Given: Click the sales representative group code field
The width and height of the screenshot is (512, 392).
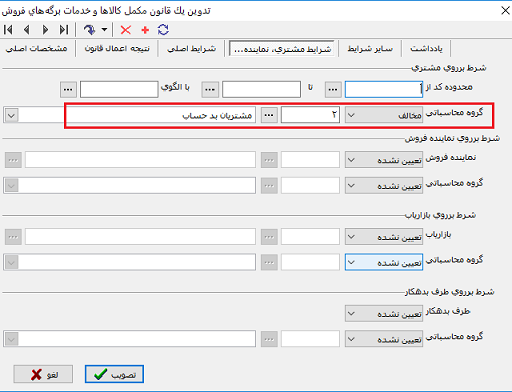Looking at the screenshot, I should (310, 185).
